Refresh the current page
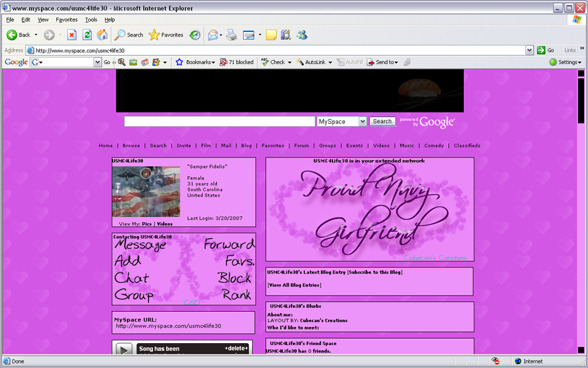Screen dimensions: 588x368 click(x=87, y=35)
